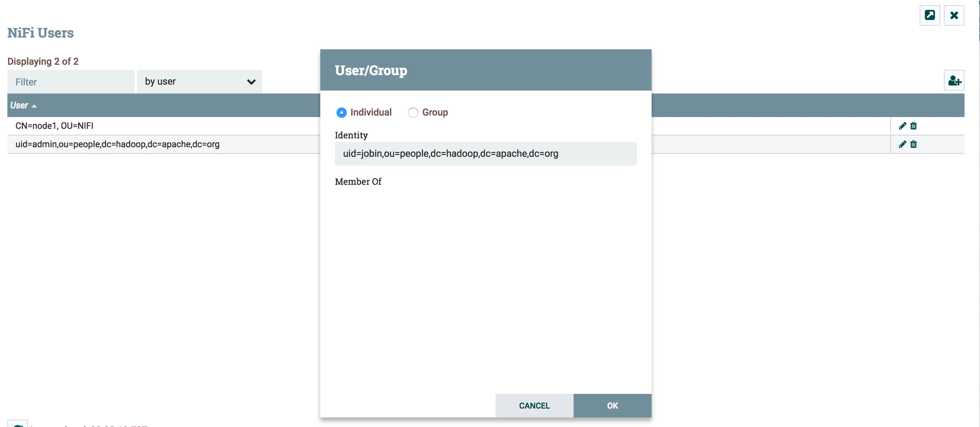This screenshot has width=980, height=427.
Task: Click the Member Of list area
Action: click(x=486, y=285)
